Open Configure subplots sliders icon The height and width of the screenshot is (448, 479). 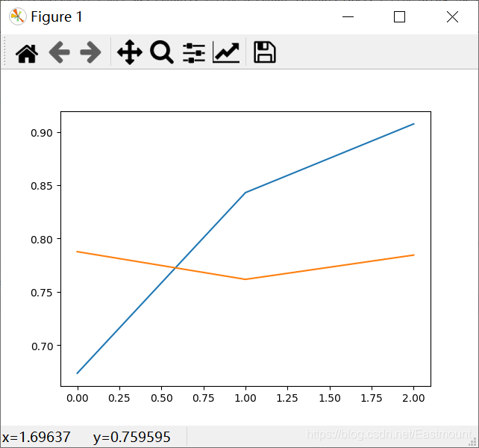pos(194,53)
